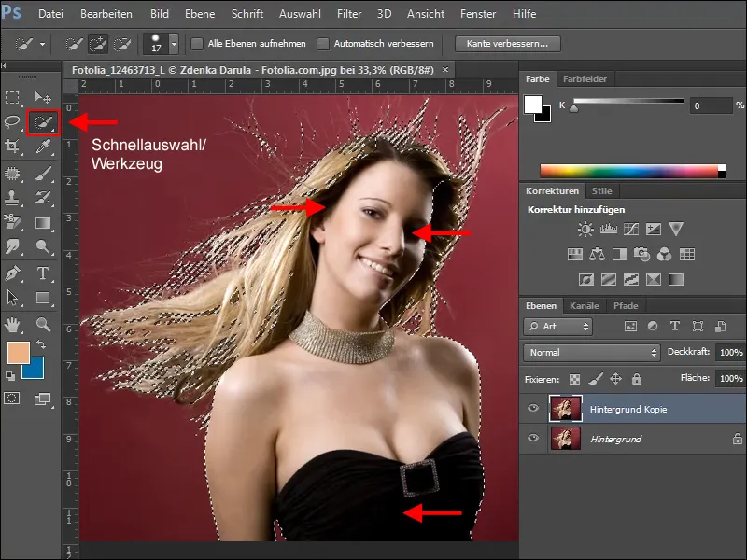Add a Levels adjustment
Screen dimensions: 747x560
(609, 229)
